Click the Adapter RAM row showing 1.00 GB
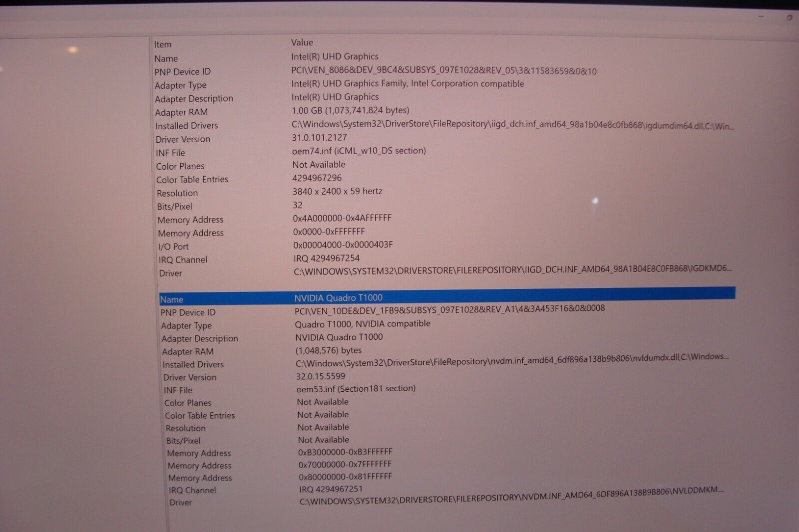This screenshot has height=532, width=799. coord(300,111)
